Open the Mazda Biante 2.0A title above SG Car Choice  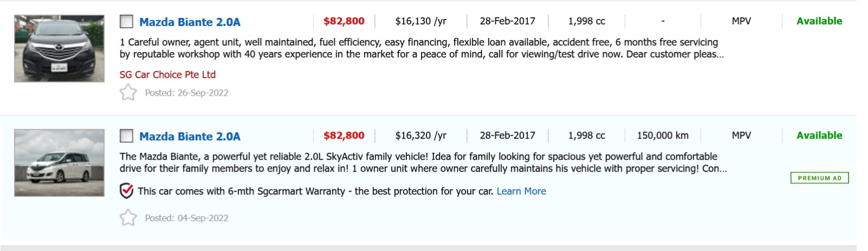click(189, 22)
